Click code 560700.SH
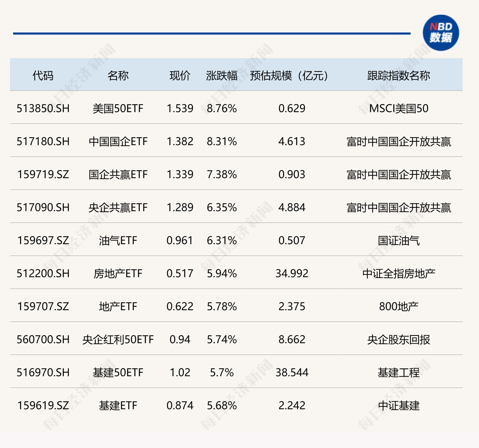Image resolution: width=479 pixels, height=448 pixels. [43, 340]
